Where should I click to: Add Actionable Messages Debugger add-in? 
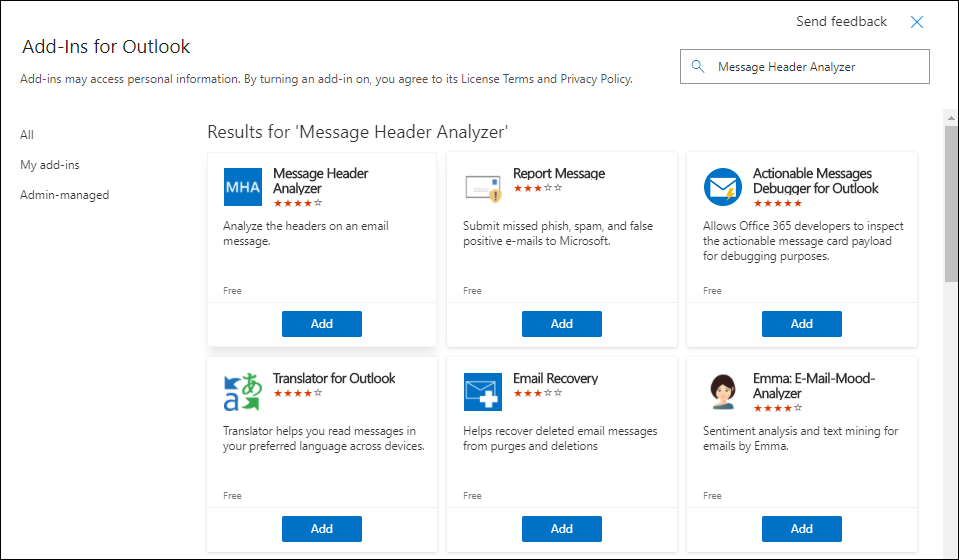pos(802,324)
